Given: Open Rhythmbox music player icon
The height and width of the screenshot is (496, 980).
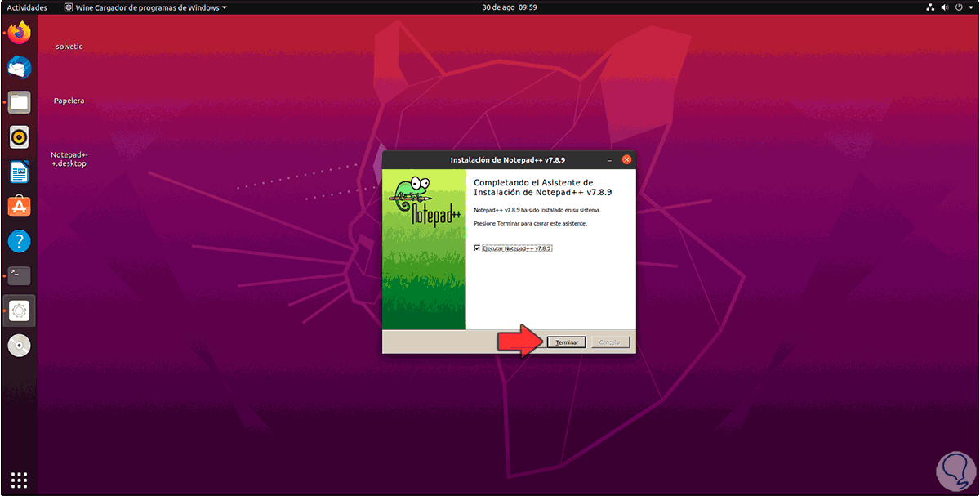Looking at the screenshot, I should (20, 136).
